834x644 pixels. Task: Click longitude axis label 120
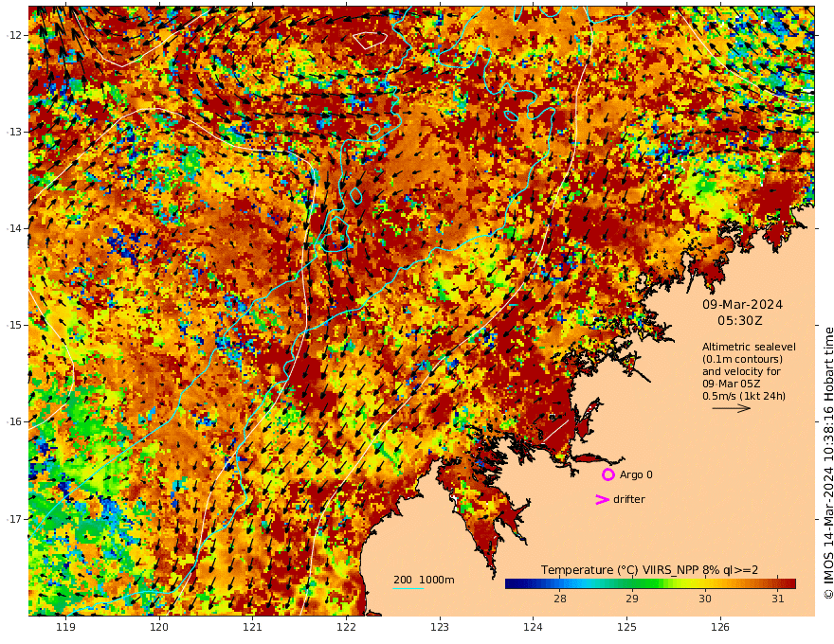[x=159, y=628]
